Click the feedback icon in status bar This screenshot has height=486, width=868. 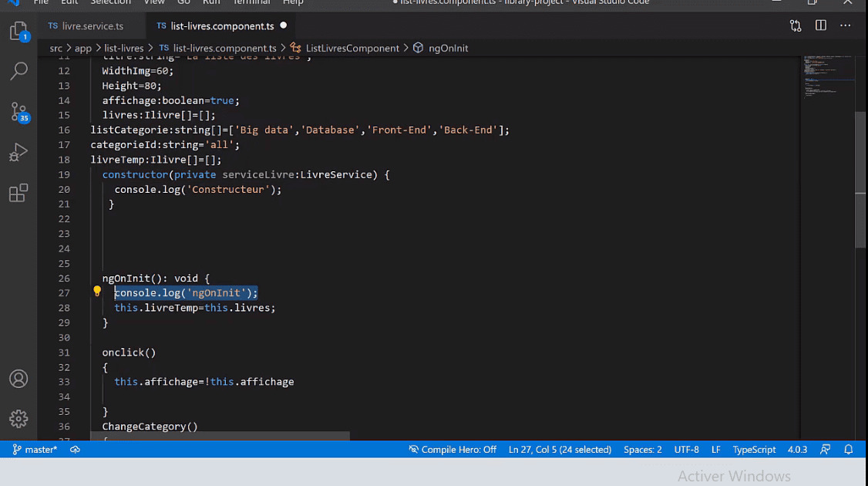pos(825,450)
